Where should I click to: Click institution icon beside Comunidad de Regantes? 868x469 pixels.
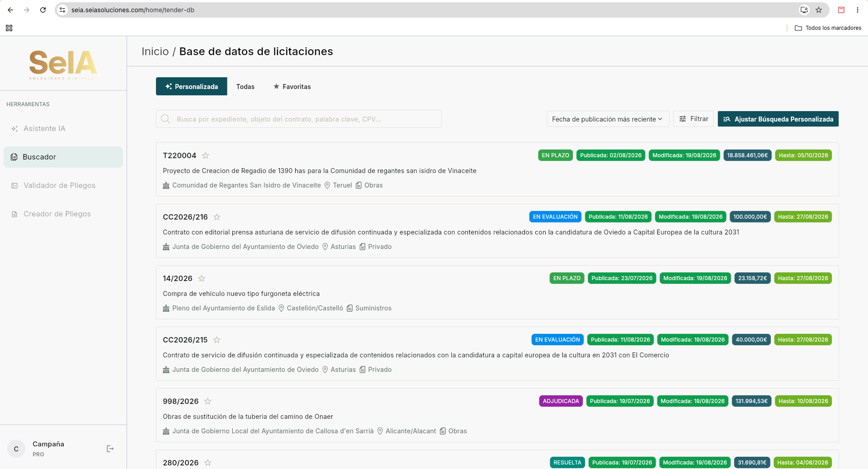click(166, 185)
